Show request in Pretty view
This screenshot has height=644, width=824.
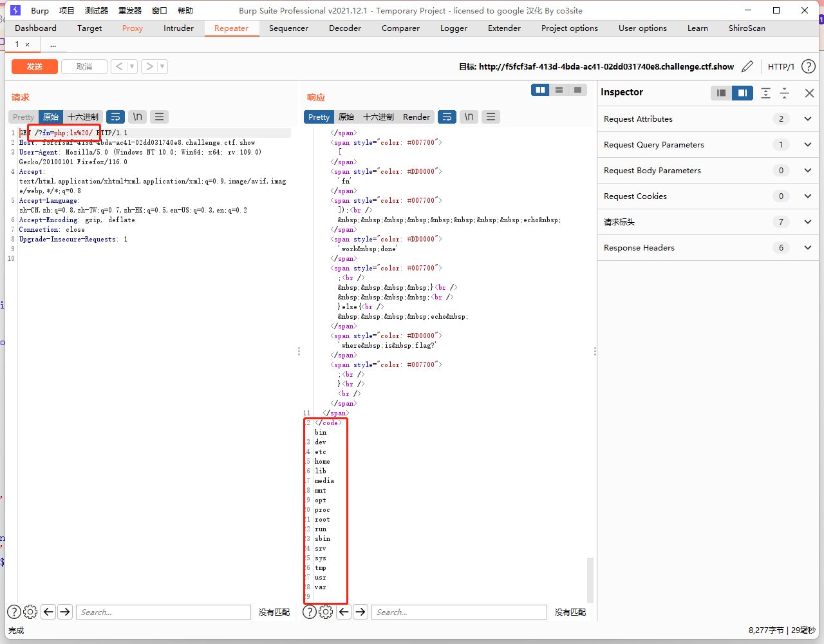pyautogui.click(x=23, y=117)
